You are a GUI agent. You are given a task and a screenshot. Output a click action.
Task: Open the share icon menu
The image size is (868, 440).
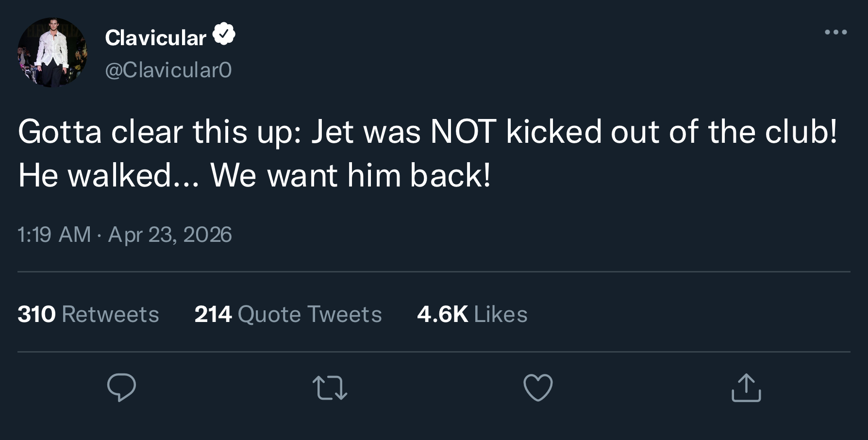tap(746, 388)
